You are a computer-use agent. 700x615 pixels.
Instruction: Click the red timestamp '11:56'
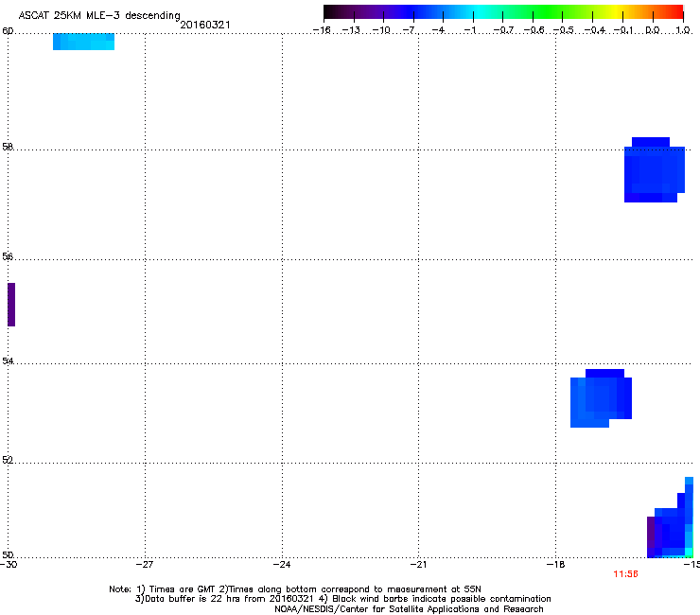625,574
